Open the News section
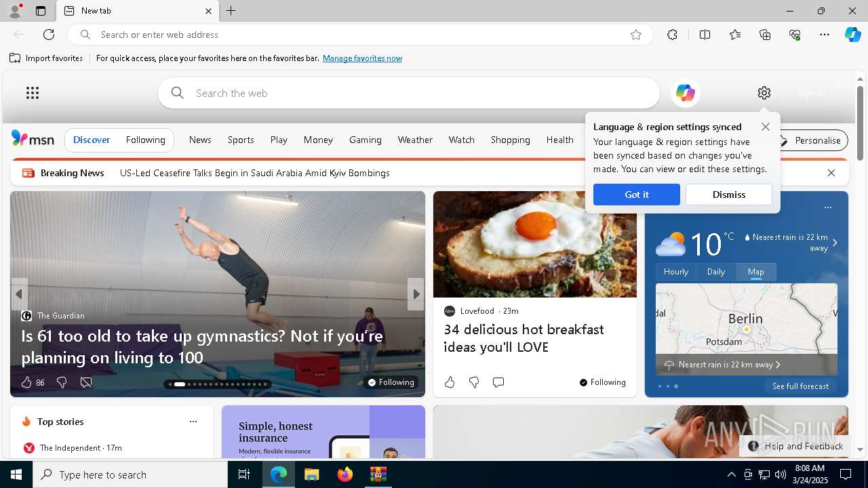The image size is (868, 488). click(x=200, y=140)
